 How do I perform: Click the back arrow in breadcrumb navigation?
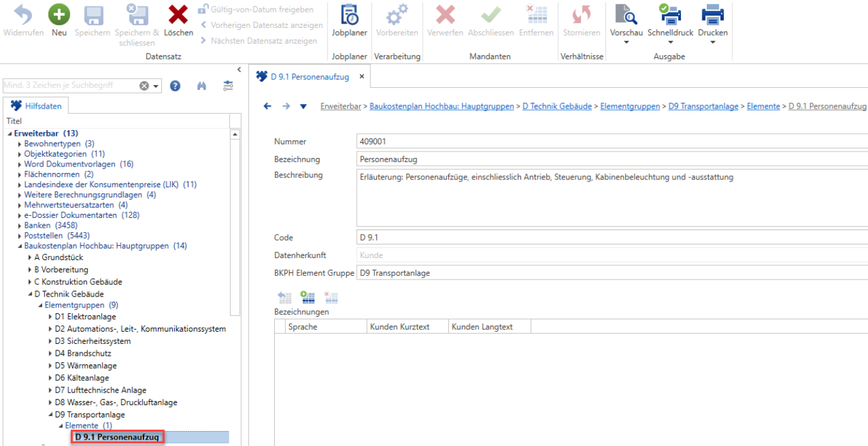tap(267, 107)
